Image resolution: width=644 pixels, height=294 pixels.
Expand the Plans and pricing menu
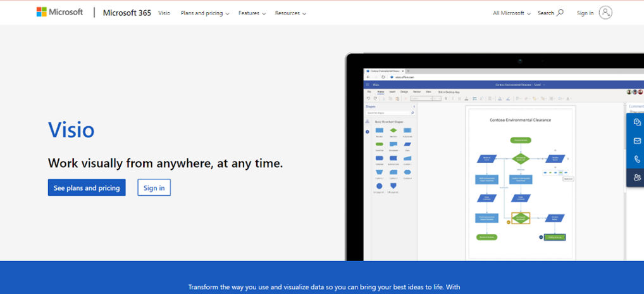[x=205, y=13]
